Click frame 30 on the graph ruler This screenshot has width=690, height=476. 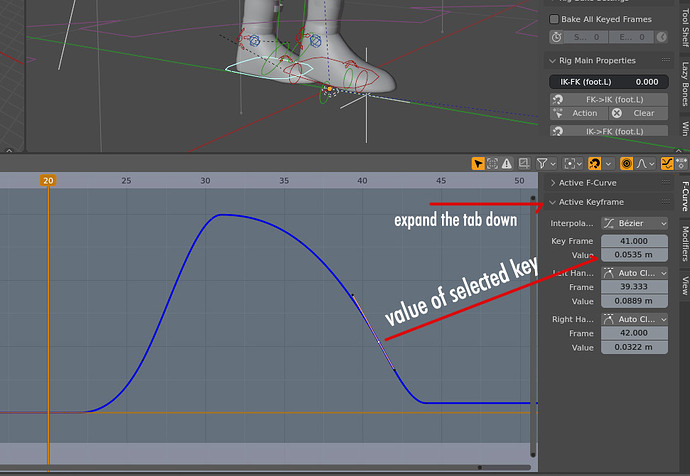coord(205,181)
